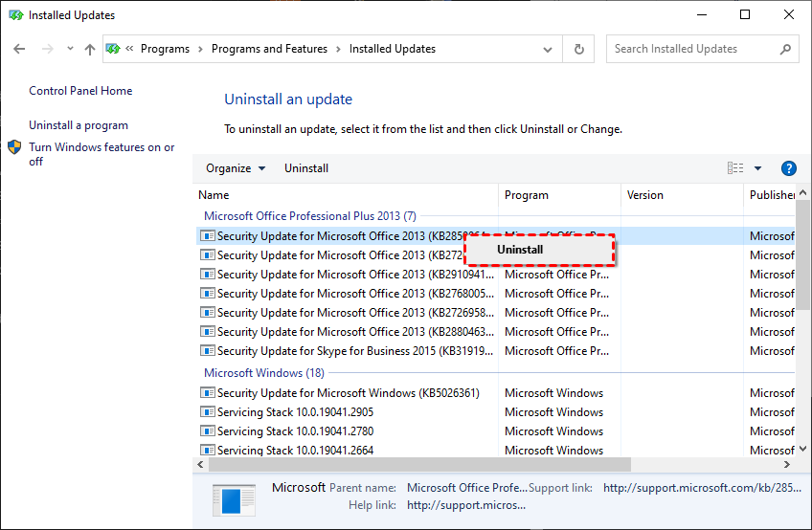Click the search magnifier icon
812x530 pixels.
pyautogui.click(x=785, y=49)
